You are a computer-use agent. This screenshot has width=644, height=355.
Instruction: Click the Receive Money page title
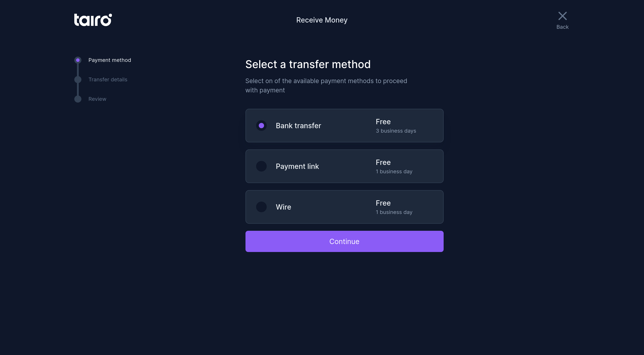[x=322, y=20]
